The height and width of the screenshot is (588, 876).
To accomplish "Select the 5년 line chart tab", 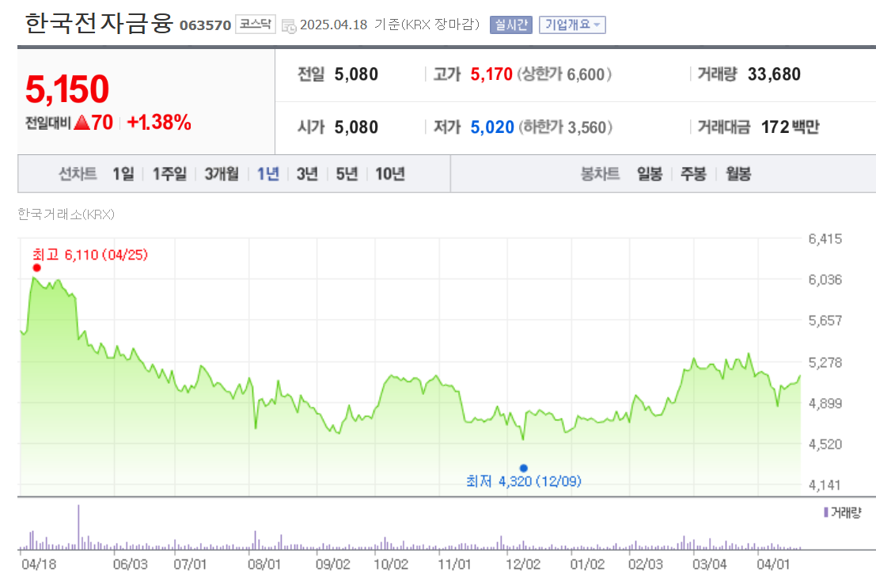I will (x=347, y=174).
